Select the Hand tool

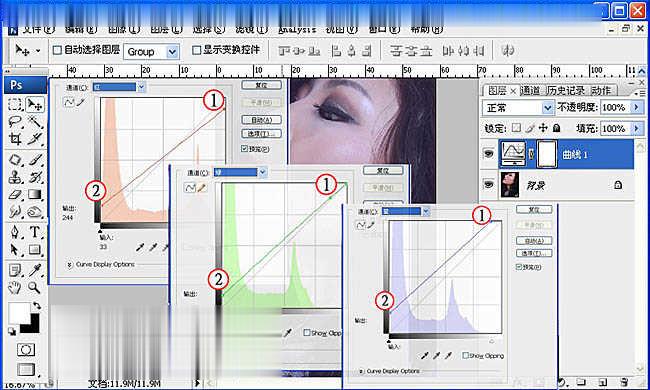point(15,287)
